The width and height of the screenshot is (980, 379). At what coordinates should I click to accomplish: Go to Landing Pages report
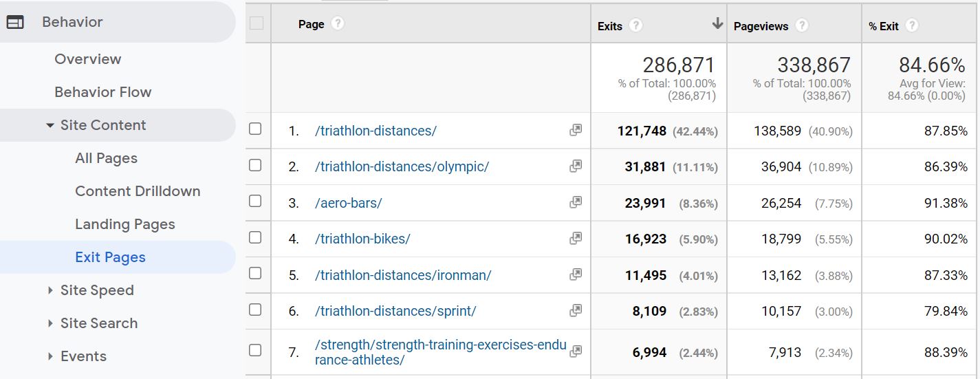(x=125, y=224)
